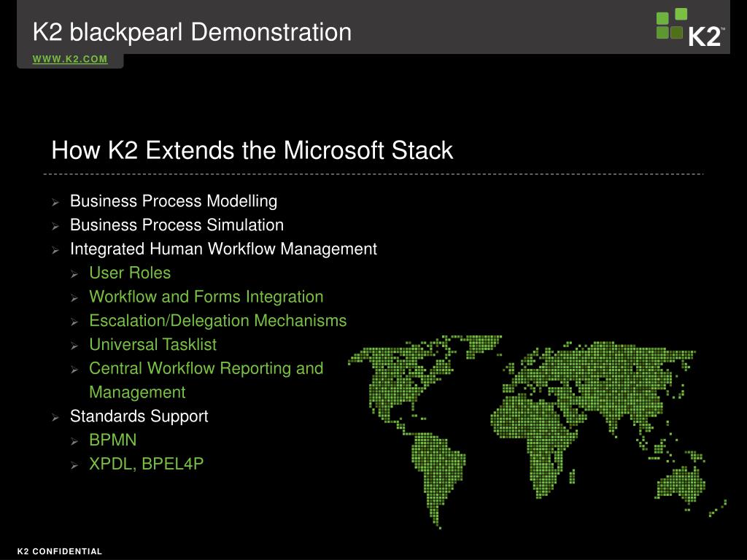Open the WWW.K2.COM link
Image resolution: width=747 pixels, height=560 pixels.
pos(70,59)
